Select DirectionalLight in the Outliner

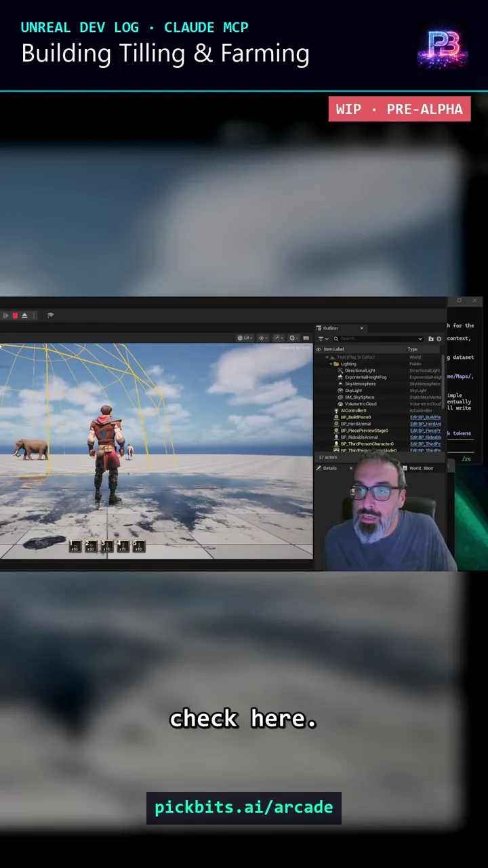click(x=359, y=371)
